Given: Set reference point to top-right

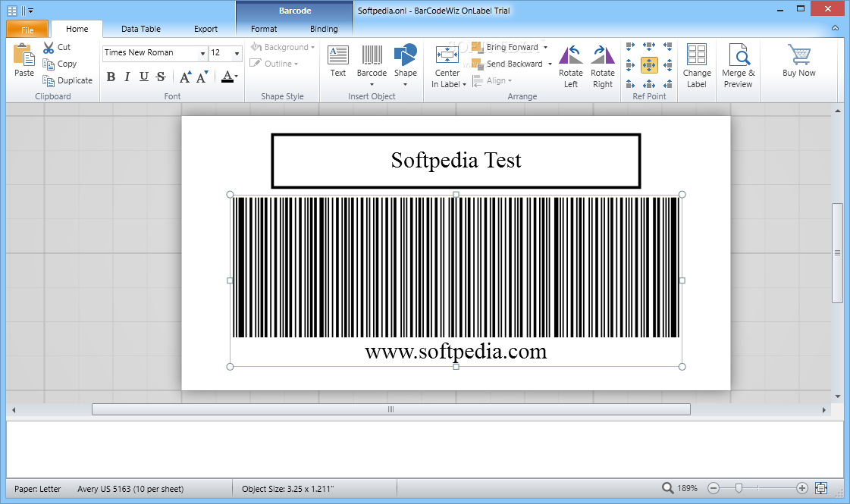Looking at the screenshot, I should [668, 46].
